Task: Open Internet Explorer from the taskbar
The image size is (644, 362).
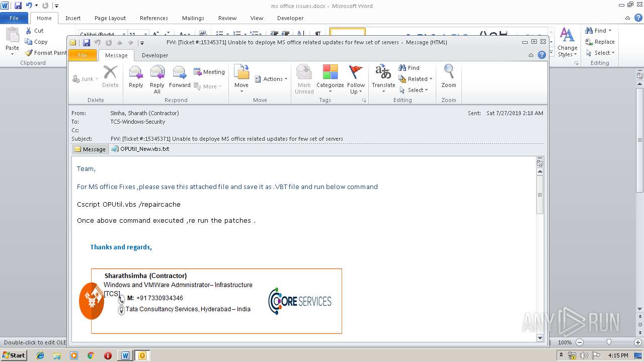Action: pos(40,355)
